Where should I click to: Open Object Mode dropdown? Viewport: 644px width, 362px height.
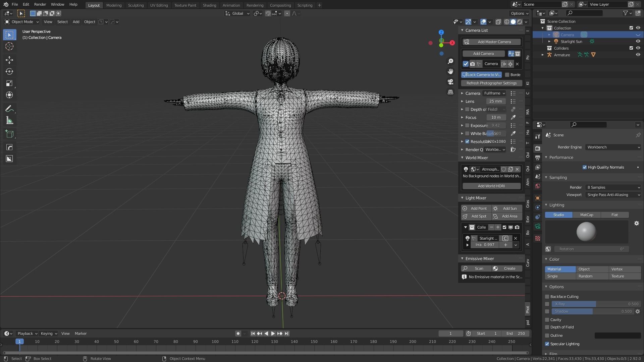tap(22, 22)
